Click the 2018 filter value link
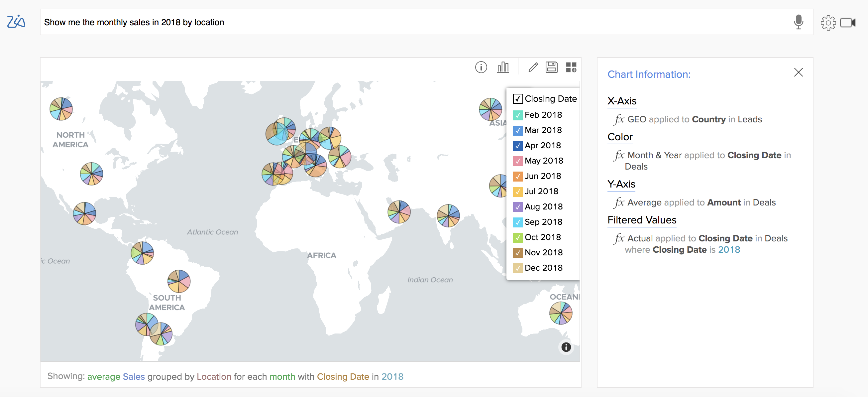Viewport: 868px width, 397px height. 729,250
